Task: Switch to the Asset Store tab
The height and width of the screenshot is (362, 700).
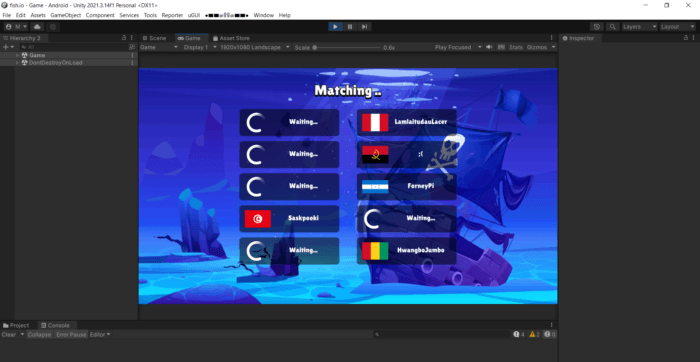Action: pos(231,38)
